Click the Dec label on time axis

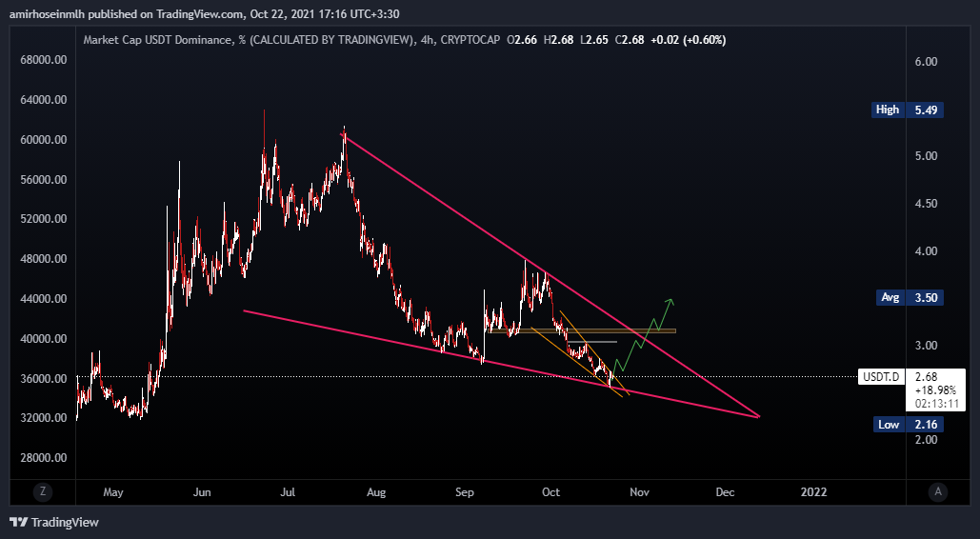click(x=725, y=492)
